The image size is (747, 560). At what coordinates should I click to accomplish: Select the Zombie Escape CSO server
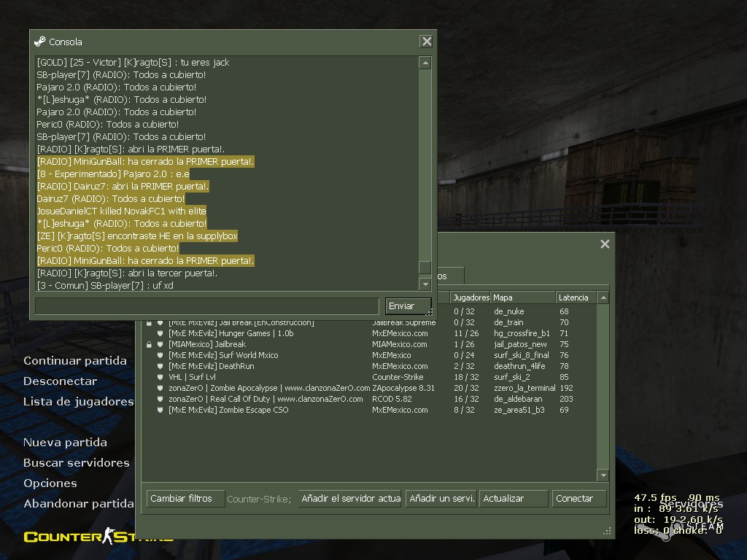(369, 410)
